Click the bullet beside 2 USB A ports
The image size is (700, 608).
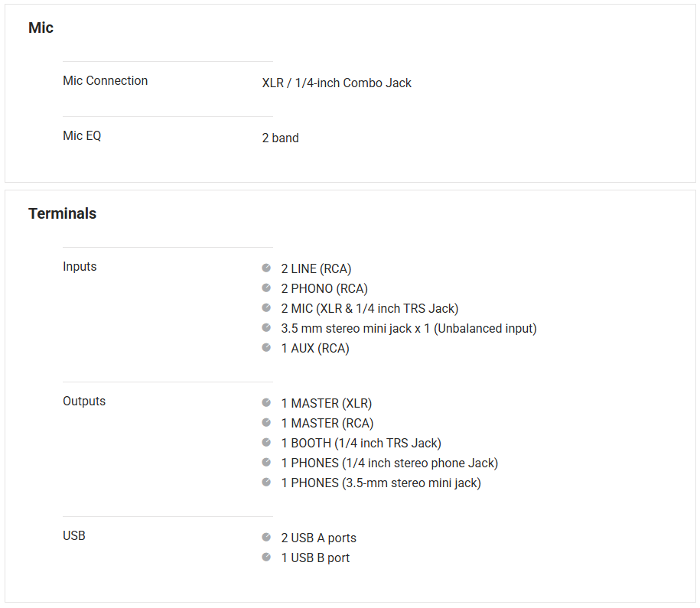click(266, 538)
